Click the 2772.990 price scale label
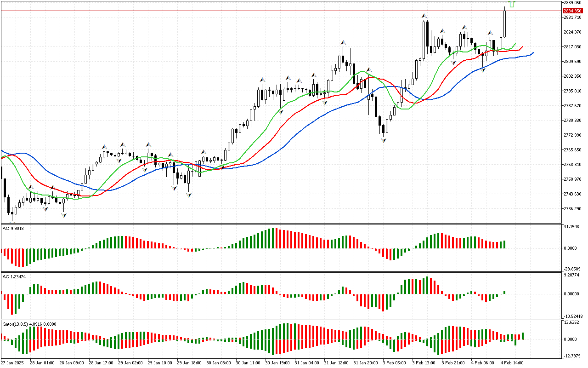 (571, 135)
